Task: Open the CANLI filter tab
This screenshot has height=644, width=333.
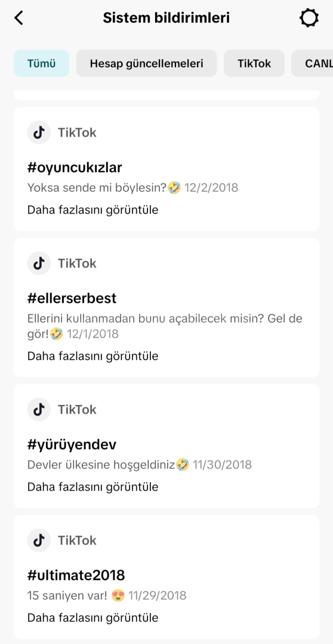Action: [x=313, y=64]
